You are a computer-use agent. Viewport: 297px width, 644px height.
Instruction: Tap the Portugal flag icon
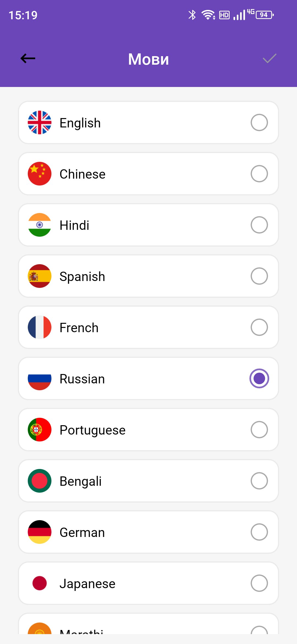(x=40, y=430)
